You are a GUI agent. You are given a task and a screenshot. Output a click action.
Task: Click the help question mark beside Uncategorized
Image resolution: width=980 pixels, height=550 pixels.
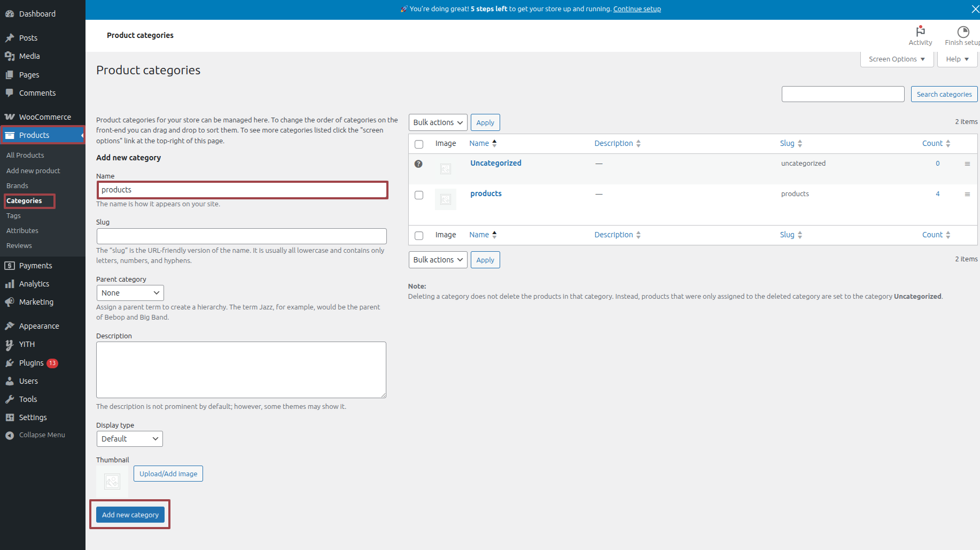tap(418, 164)
